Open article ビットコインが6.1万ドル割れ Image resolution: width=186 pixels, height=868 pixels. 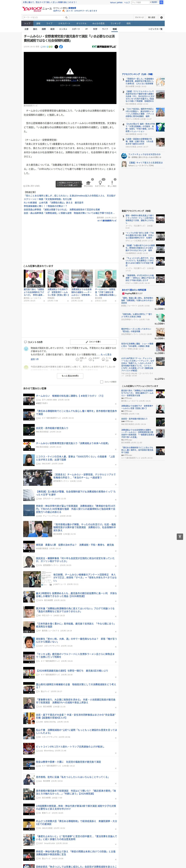point(70,747)
